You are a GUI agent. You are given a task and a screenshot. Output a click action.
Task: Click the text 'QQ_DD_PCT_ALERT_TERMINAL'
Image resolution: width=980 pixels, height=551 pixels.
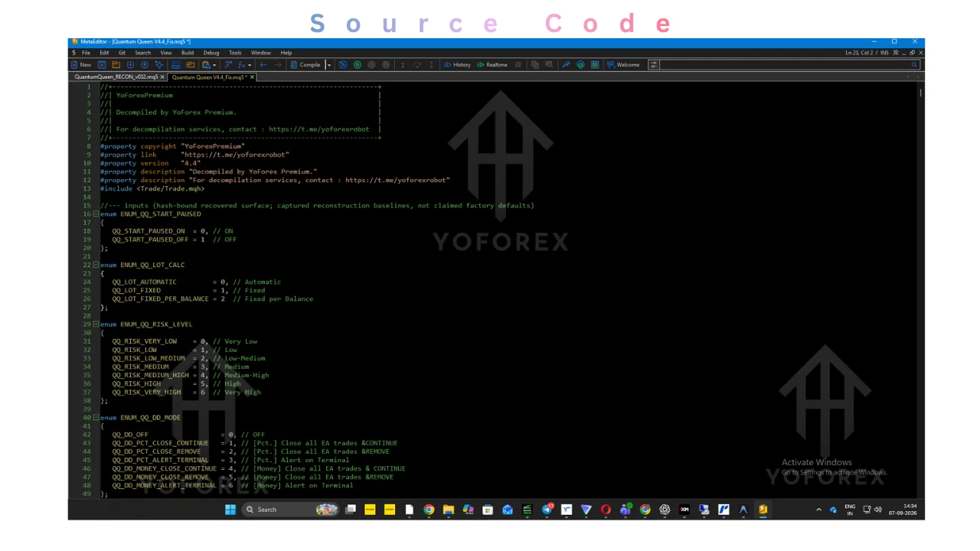[x=160, y=461]
